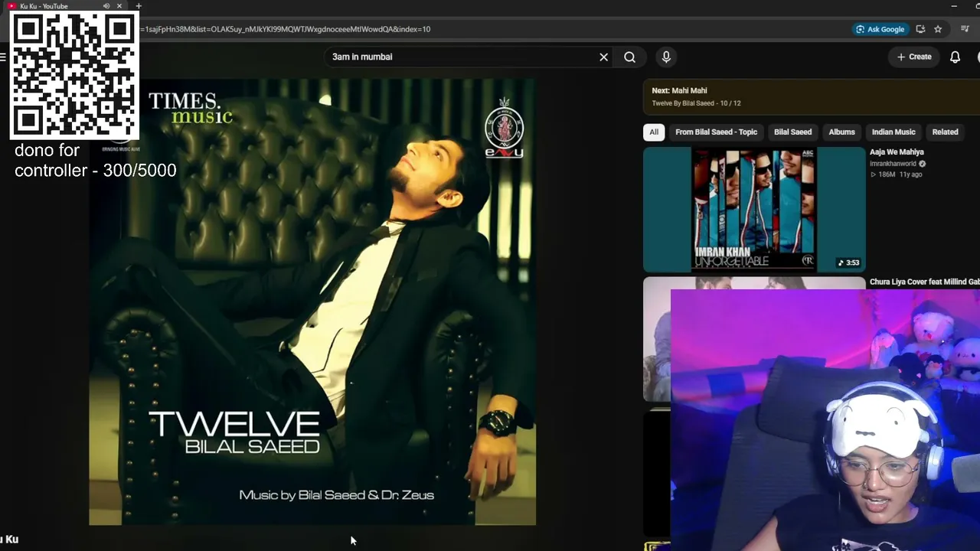980x551 pixels.
Task: Select the 'Bilal Saeed' filter chip
Action: (x=792, y=132)
